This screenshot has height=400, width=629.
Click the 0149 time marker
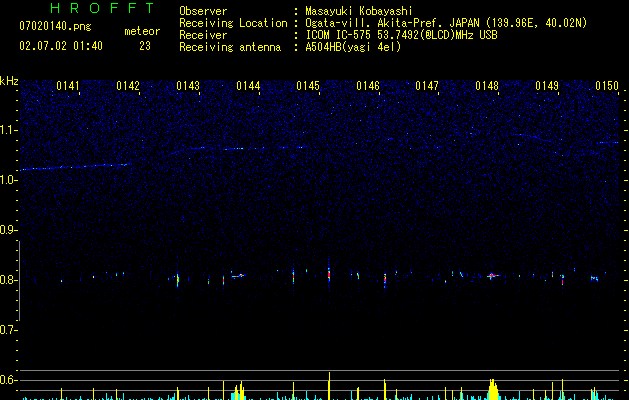547,86
